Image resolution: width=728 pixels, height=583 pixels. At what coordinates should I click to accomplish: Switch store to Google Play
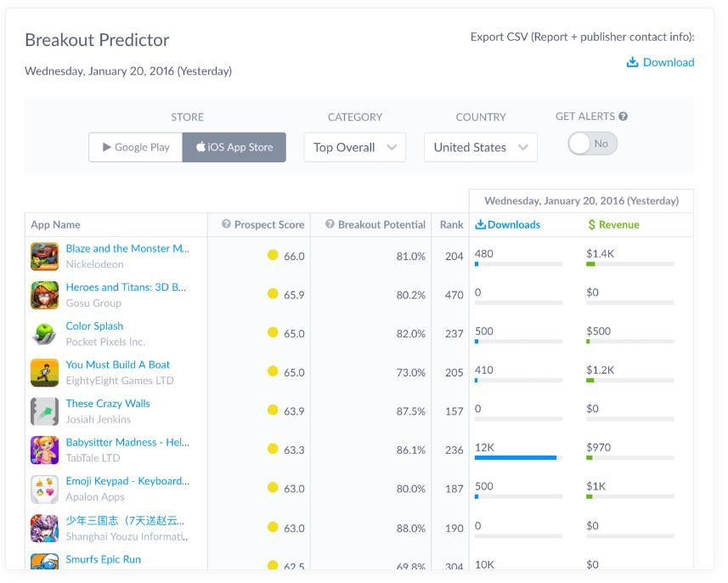click(x=135, y=146)
